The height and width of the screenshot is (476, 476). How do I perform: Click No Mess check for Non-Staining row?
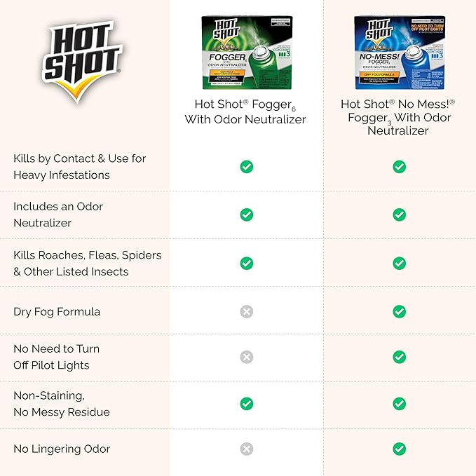tap(399, 403)
